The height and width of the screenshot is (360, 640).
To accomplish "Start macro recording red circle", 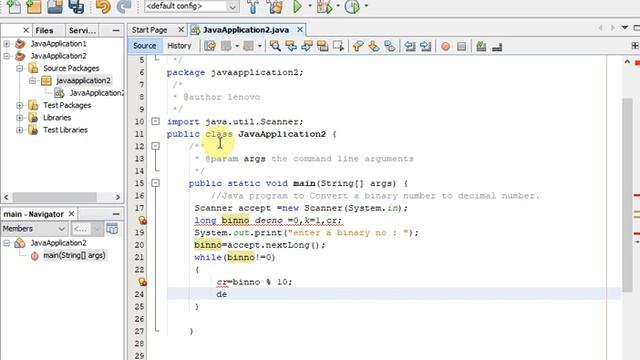I will point(446,47).
